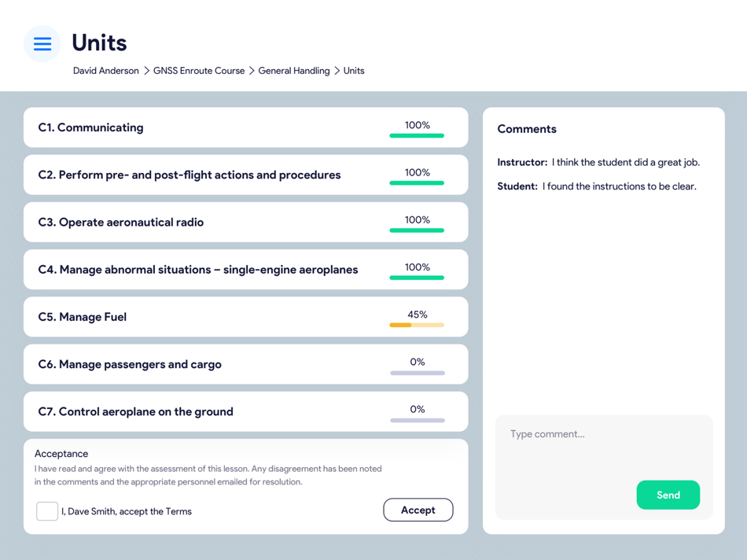
Task: Click the 0% value for C7
Action: [418, 410]
